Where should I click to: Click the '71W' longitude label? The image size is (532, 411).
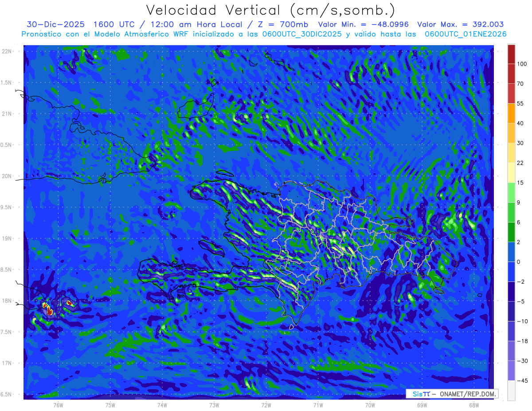318,405
